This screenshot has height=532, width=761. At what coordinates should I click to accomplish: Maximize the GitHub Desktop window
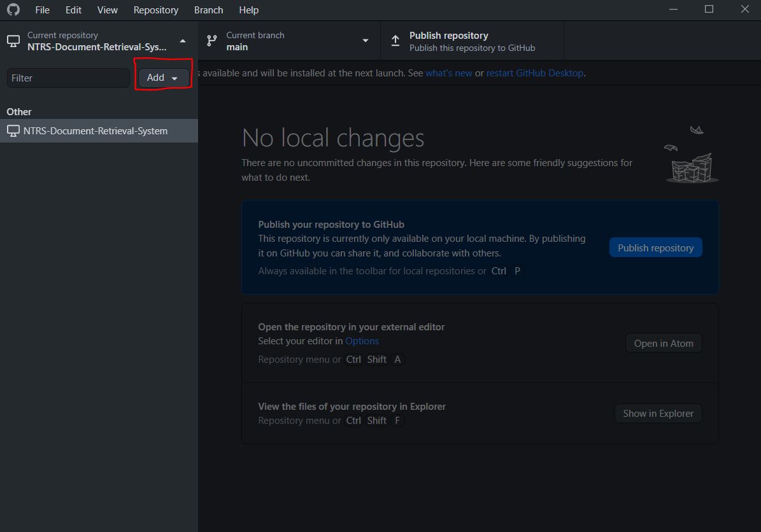(709, 10)
